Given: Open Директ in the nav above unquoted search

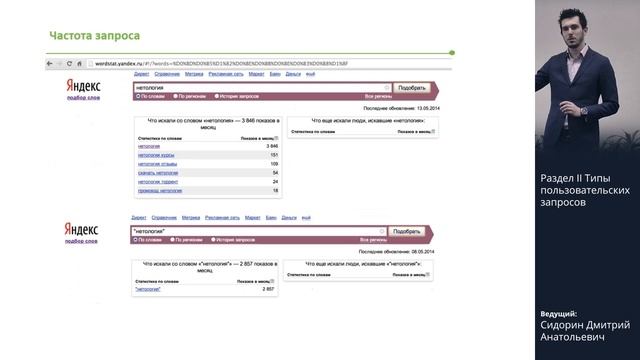Looking at the screenshot, I should point(142,74).
